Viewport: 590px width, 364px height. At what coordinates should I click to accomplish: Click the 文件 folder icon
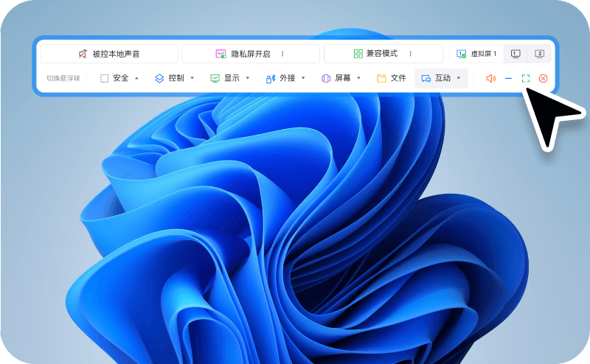click(381, 78)
